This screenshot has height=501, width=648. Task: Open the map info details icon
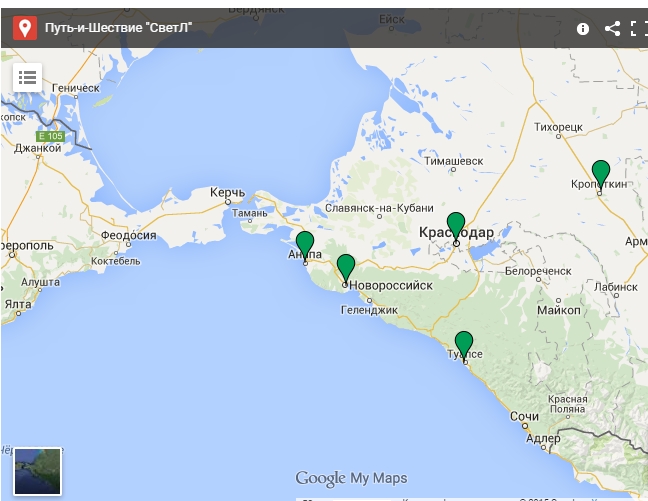click(x=583, y=29)
